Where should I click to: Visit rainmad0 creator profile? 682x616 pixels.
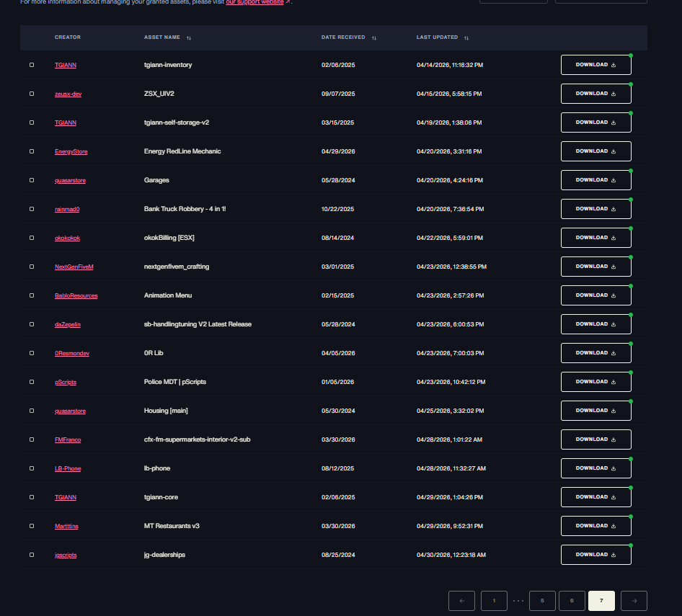point(67,209)
